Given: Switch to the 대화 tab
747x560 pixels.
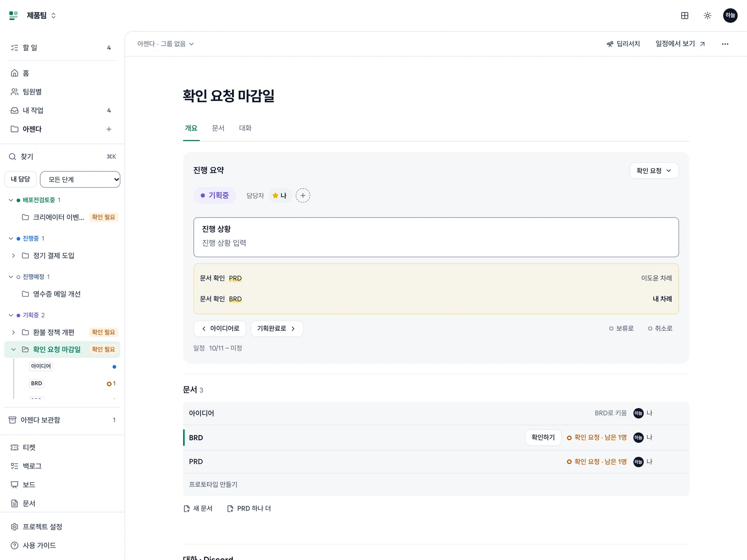Looking at the screenshot, I should point(246,128).
